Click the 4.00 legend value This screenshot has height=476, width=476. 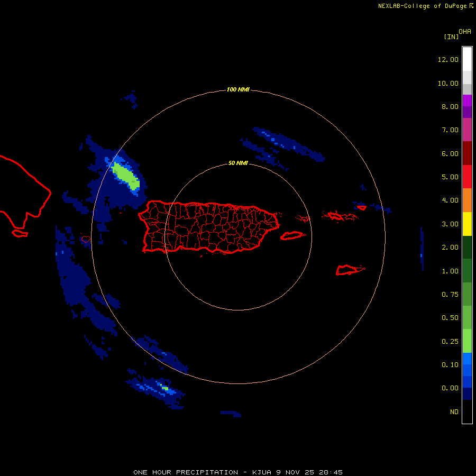(450, 200)
